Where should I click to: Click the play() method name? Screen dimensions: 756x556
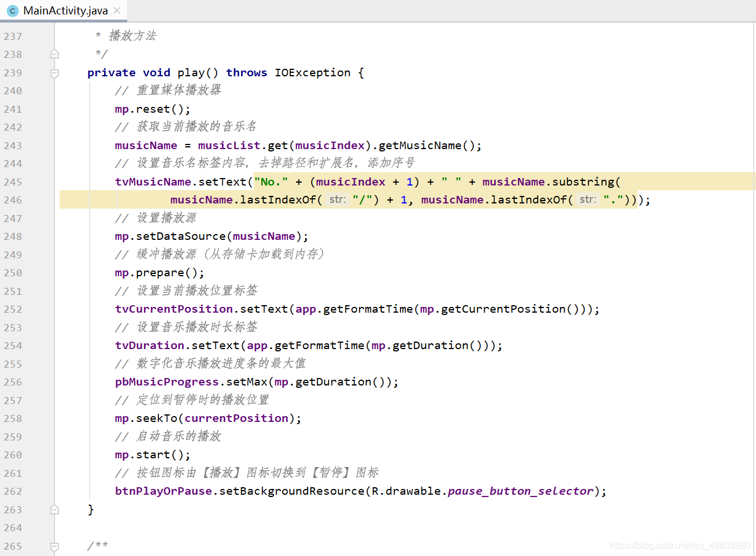click(x=191, y=73)
